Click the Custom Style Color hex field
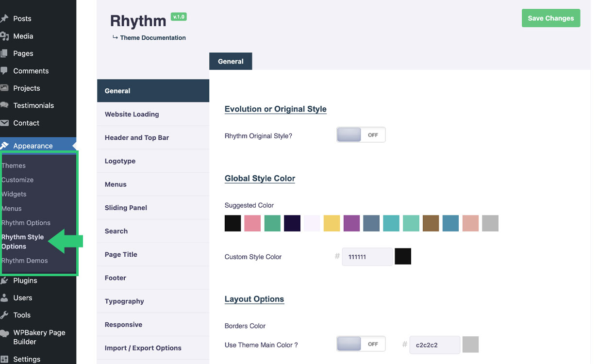 pyautogui.click(x=367, y=257)
